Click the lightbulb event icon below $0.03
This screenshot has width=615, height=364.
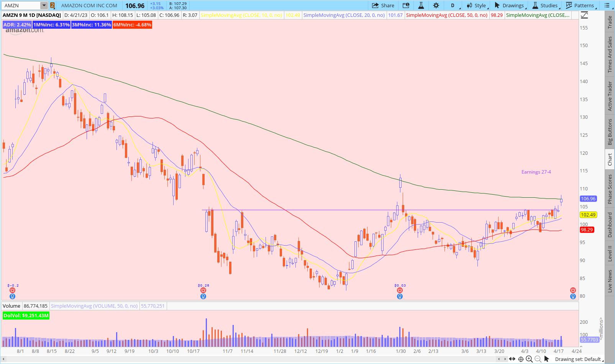point(400,296)
